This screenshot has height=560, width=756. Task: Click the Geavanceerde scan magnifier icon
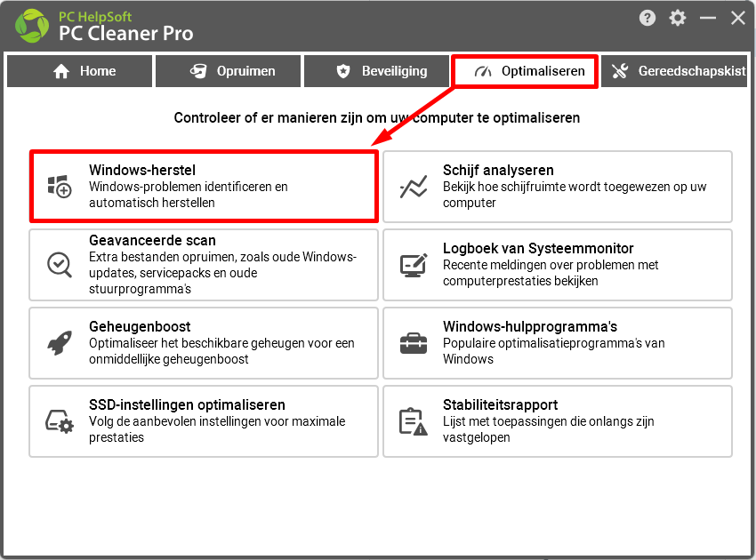[60, 265]
